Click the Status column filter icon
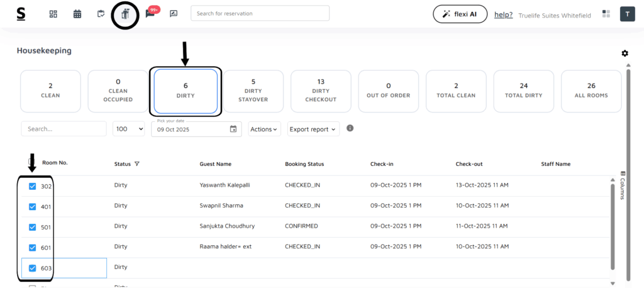Image resolution: width=644 pixels, height=288 pixels. (137, 164)
